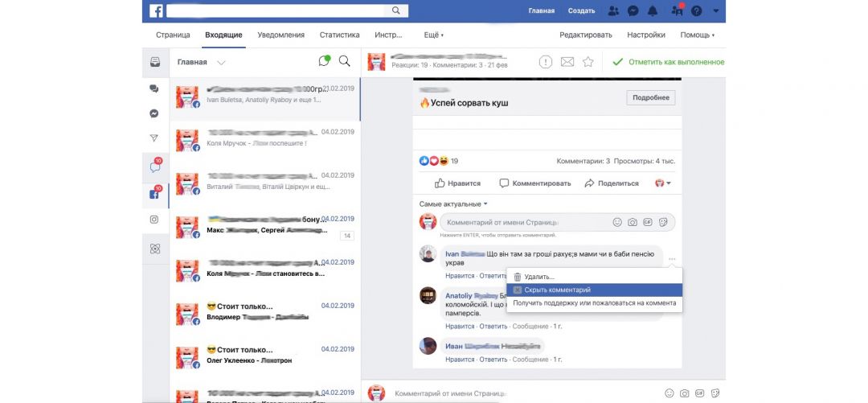The image size is (868, 403).
Task: Open friend requests icon in top bar
Action: [612, 10]
